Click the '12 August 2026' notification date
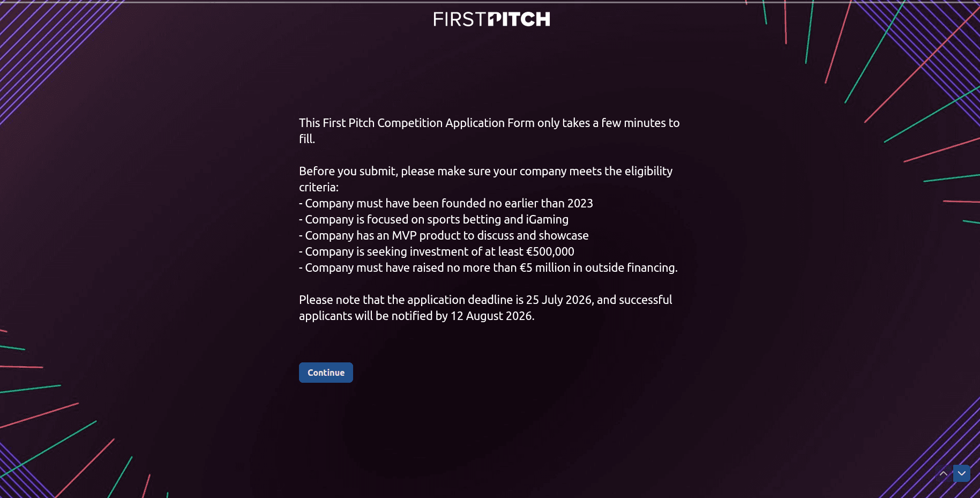This screenshot has width=980, height=498. [491, 316]
